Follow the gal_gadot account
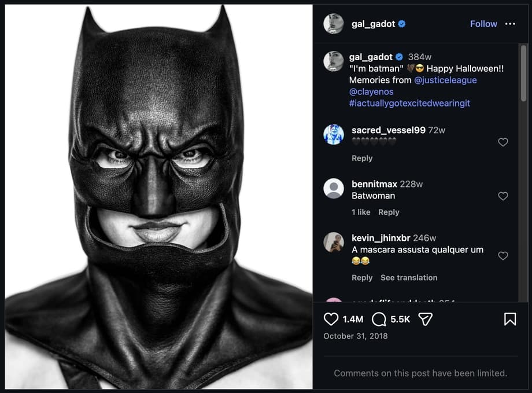Image resolution: width=532 pixels, height=393 pixels. 483,24
